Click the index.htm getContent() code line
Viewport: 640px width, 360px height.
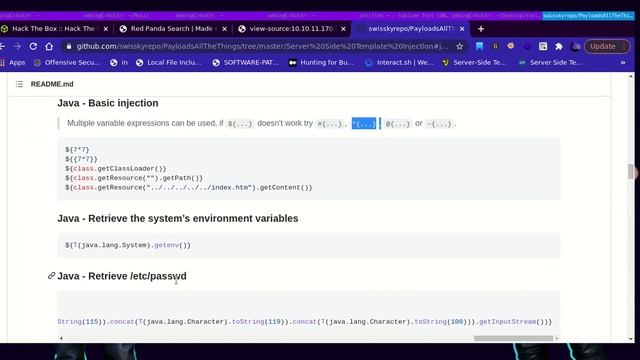pyautogui.click(x=189, y=187)
